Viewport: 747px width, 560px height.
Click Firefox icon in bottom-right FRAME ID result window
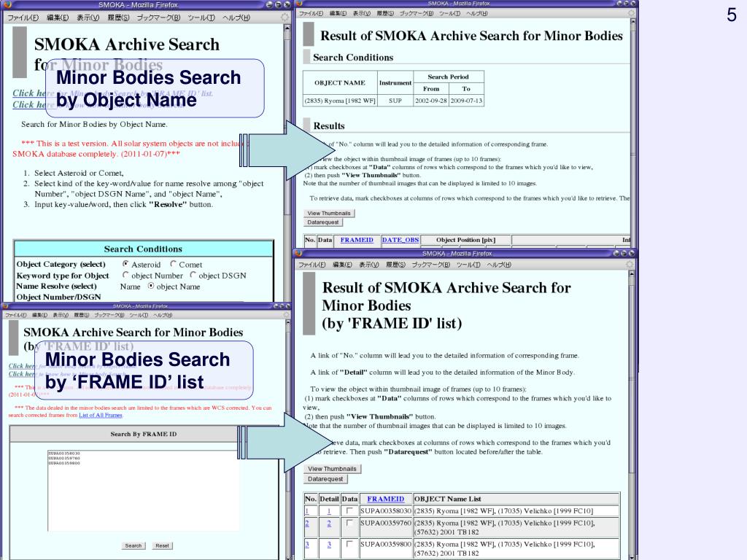(299, 253)
